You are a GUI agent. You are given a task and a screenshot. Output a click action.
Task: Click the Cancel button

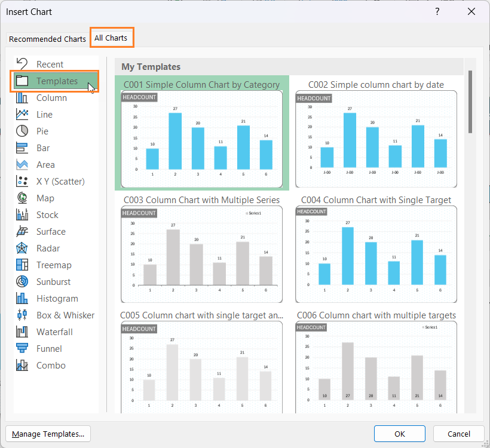pos(458,434)
